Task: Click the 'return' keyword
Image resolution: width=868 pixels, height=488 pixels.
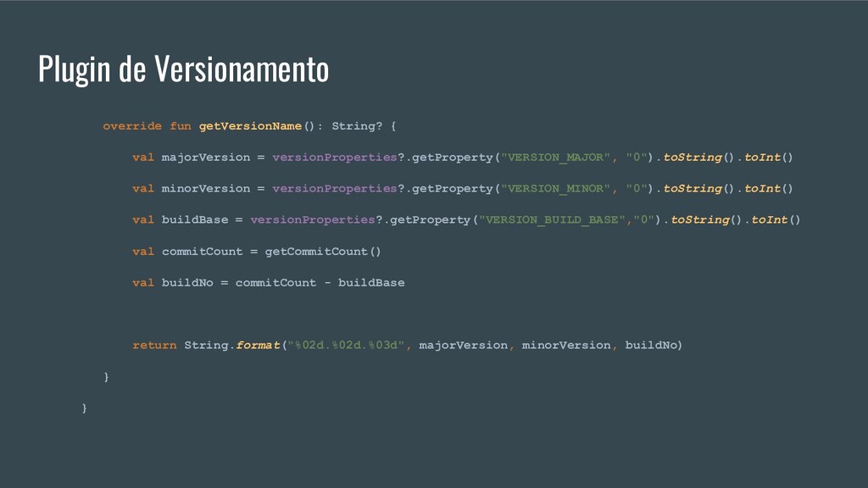Action: tap(154, 346)
